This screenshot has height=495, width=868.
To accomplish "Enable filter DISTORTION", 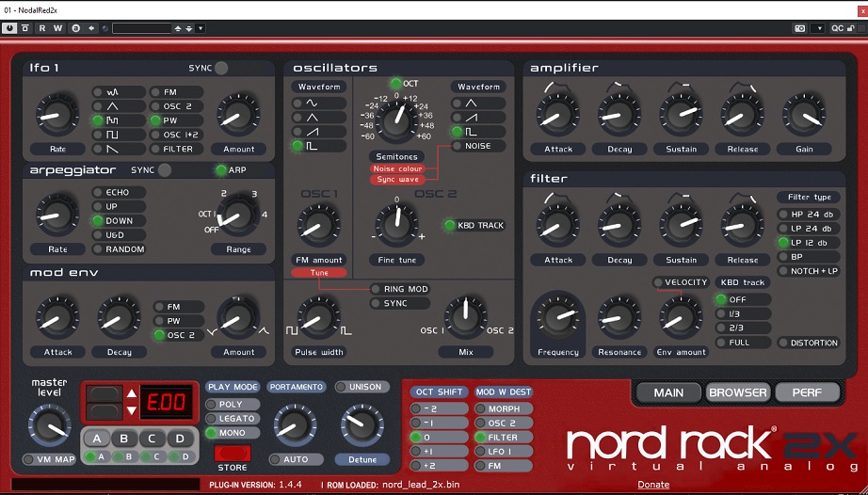I will tap(809, 343).
